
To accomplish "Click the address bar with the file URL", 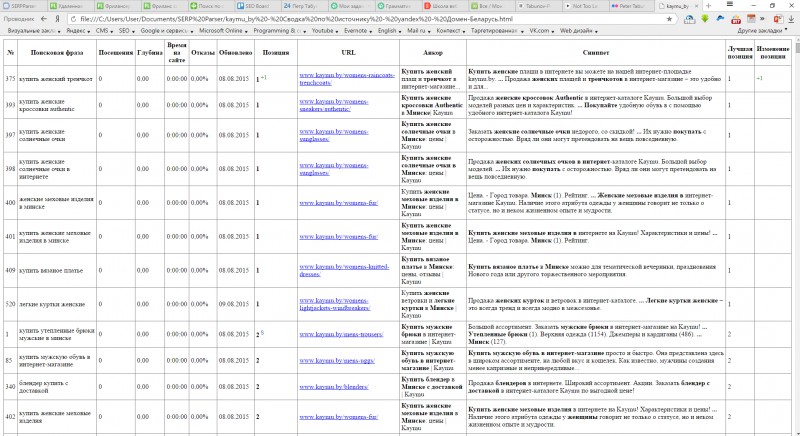I will click(x=372, y=19).
